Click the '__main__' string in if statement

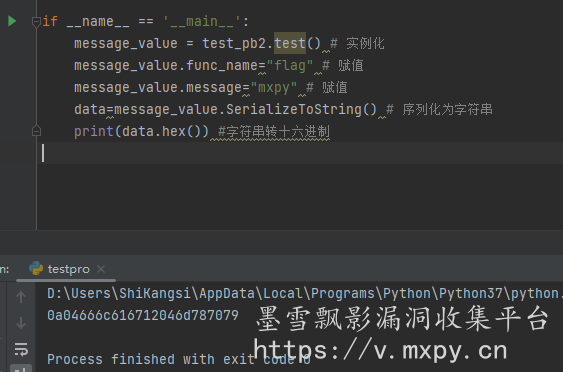[202, 22]
